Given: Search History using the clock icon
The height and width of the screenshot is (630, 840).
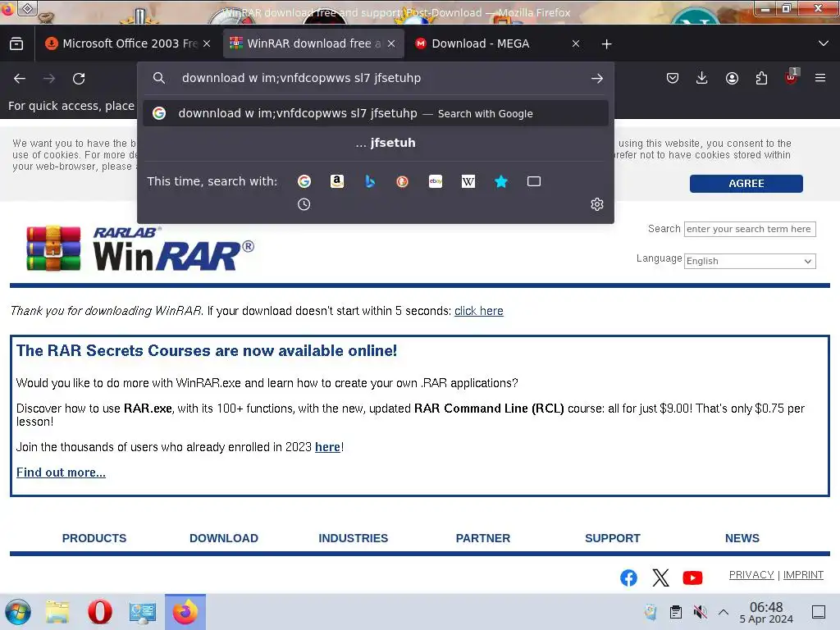Looking at the screenshot, I should point(304,204).
